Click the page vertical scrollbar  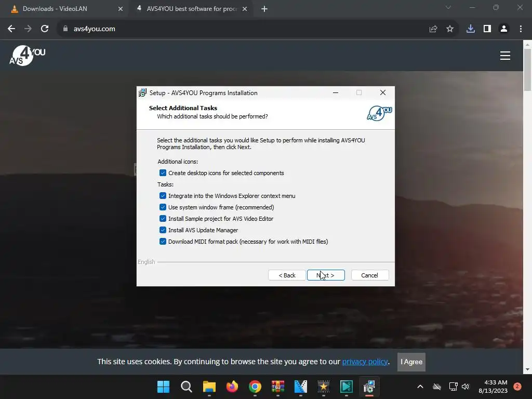pos(527,70)
